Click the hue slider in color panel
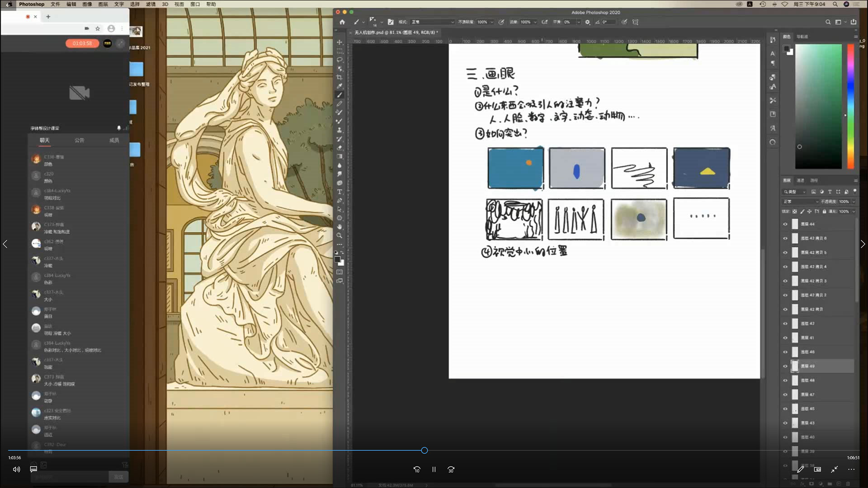868x488 pixels. 850,106
